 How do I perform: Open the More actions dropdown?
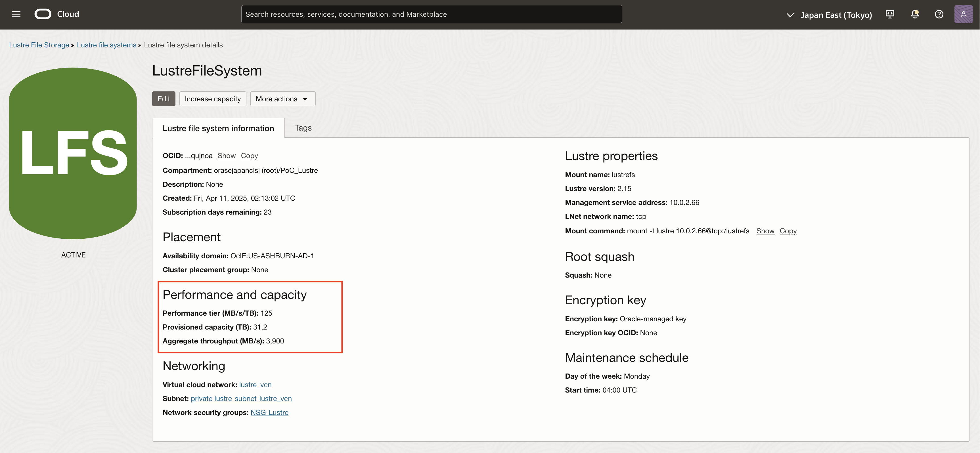282,99
